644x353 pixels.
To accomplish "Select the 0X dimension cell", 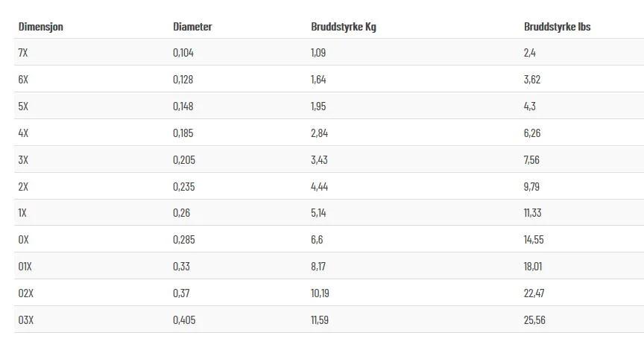I will (x=23, y=240).
